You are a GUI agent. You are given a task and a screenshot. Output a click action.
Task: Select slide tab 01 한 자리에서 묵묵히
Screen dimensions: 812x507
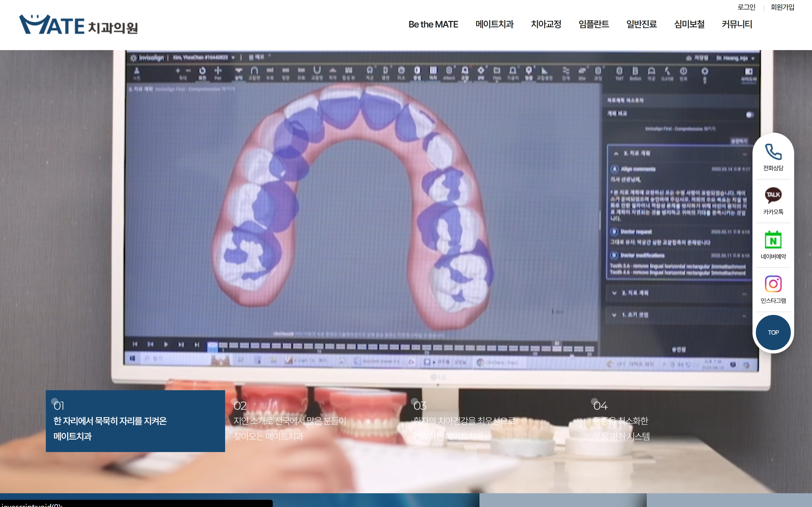(135, 421)
